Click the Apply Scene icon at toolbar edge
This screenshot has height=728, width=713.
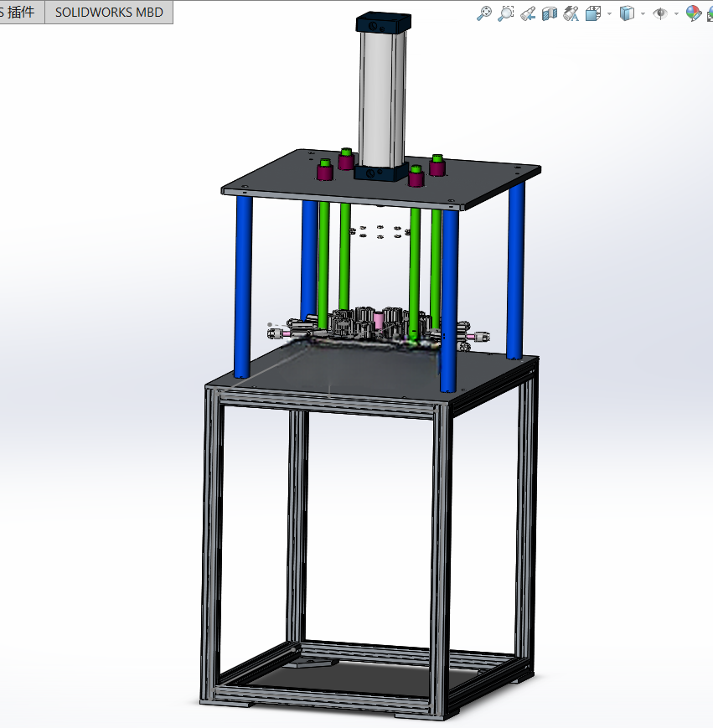click(x=710, y=14)
